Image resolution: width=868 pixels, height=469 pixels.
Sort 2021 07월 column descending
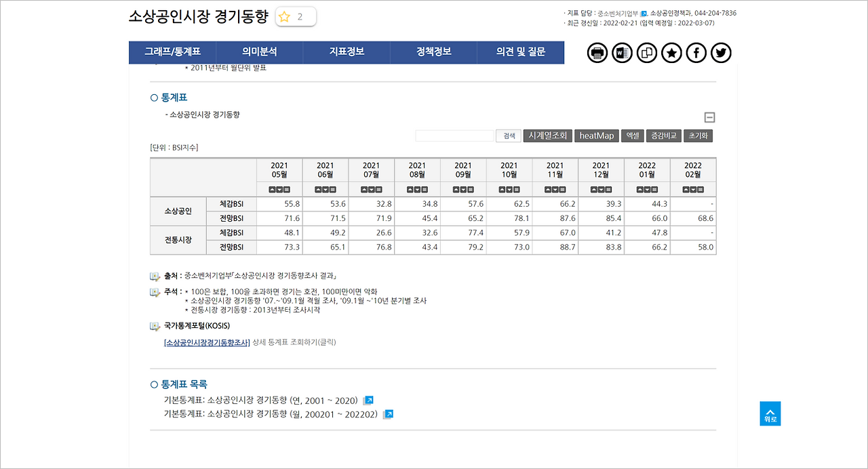click(x=372, y=190)
